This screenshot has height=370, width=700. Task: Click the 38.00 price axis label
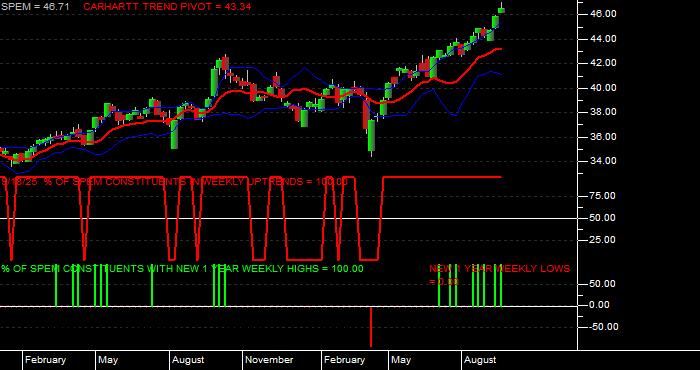pyautogui.click(x=603, y=112)
